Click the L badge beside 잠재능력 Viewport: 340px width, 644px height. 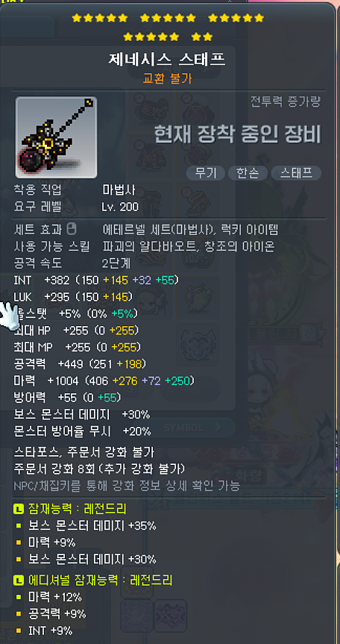19,509
